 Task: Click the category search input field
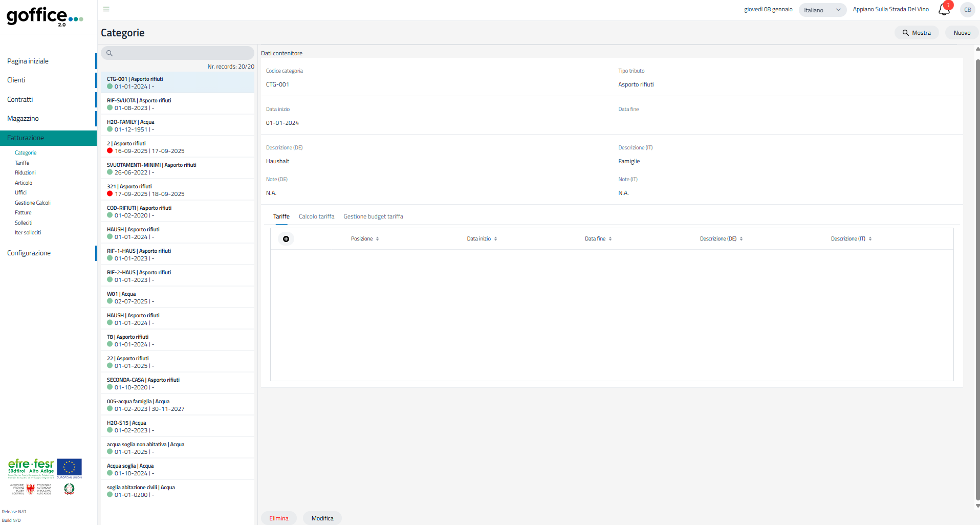point(182,53)
